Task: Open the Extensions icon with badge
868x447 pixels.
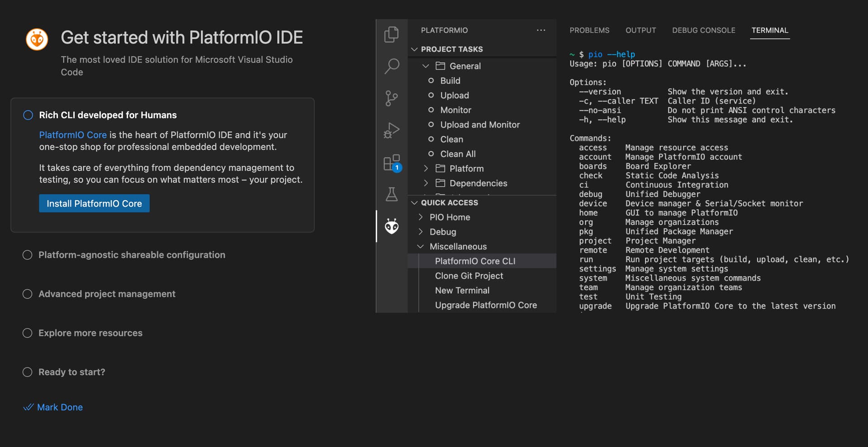Action: [x=392, y=163]
